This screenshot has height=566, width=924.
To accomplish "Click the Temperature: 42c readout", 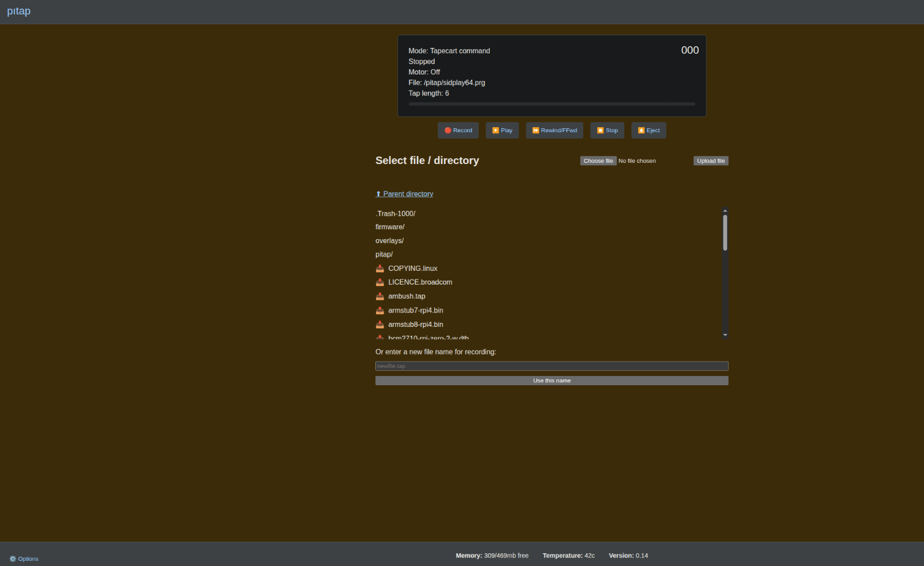I will [x=569, y=556].
